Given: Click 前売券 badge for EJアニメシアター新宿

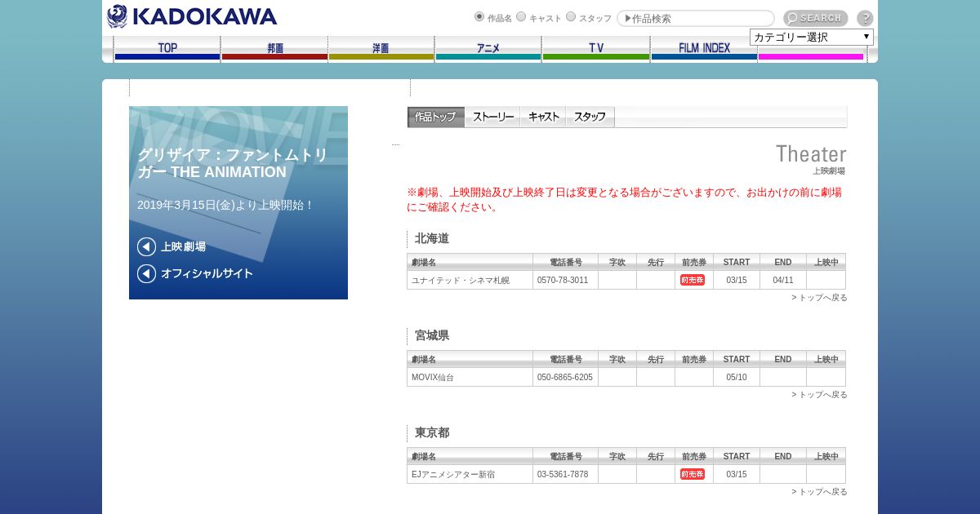Looking at the screenshot, I should 693,474.
